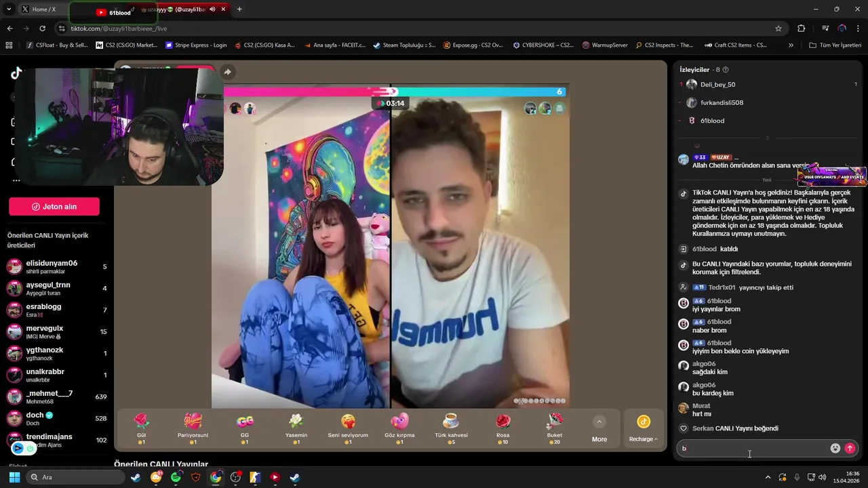Viewport: 868px width, 488px height.
Task: Switch to the YouTube 61blood tab
Action: tap(113, 12)
